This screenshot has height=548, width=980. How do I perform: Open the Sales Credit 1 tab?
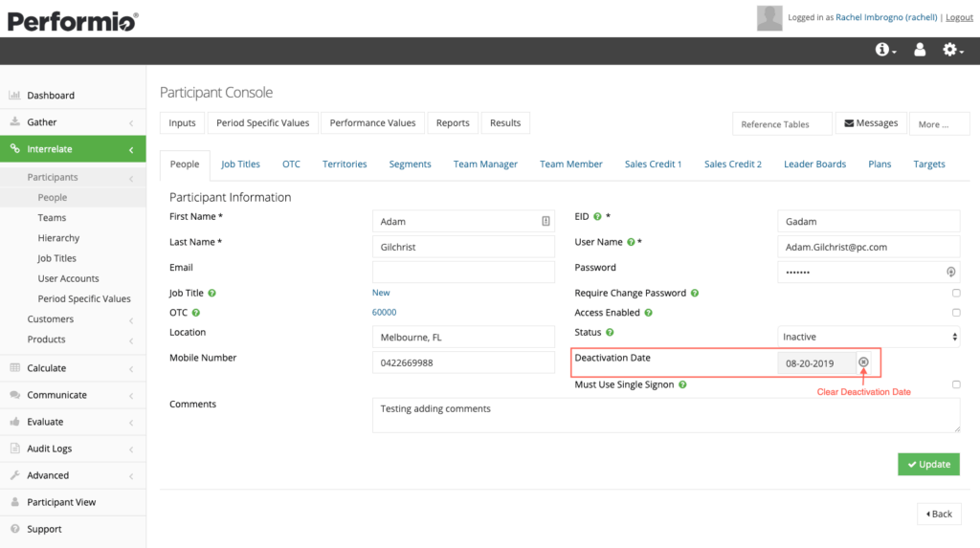tap(653, 164)
